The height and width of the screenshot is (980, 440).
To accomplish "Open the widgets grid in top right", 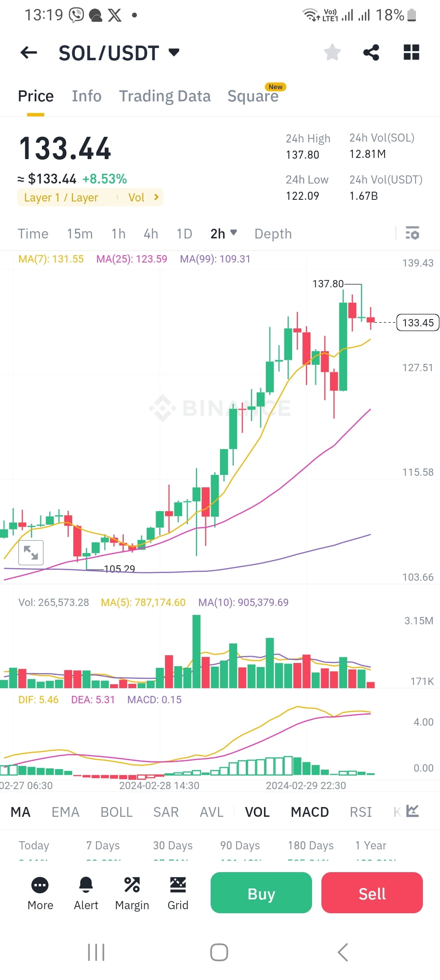I will click(411, 52).
